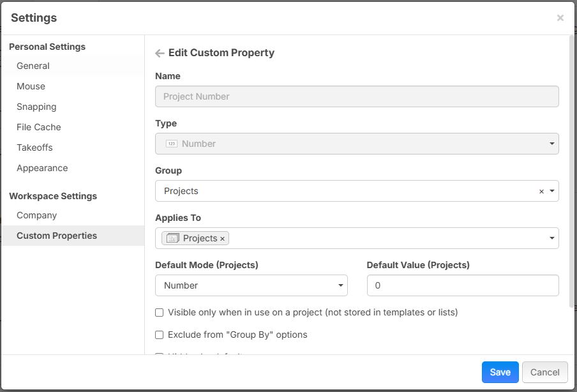The height and width of the screenshot is (392, 577).
Task: Click the Projects tag icon in Applies To
Action: click(x=172, y=238)
